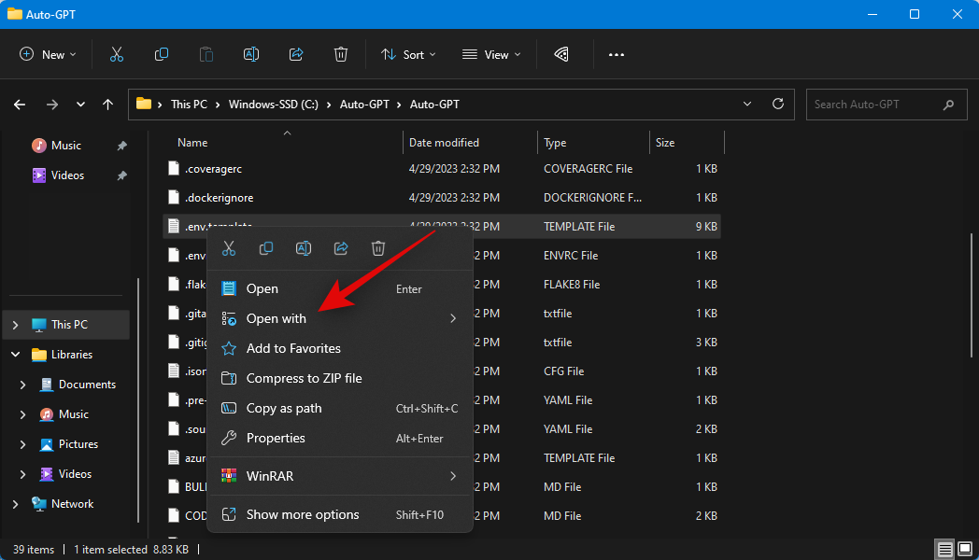Click the send-style icon next to View
The height and width of the screenshot is (560, 979).
(561, 54)
